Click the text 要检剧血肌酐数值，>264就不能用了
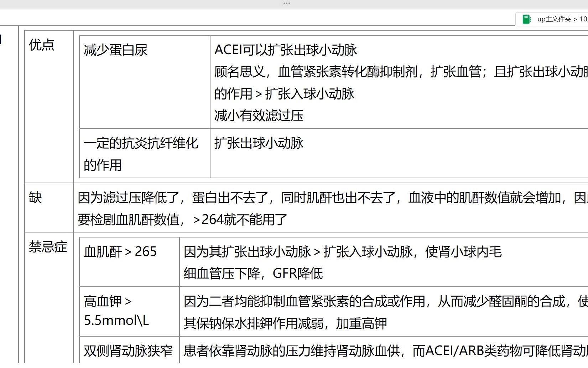 coord(182,220)
